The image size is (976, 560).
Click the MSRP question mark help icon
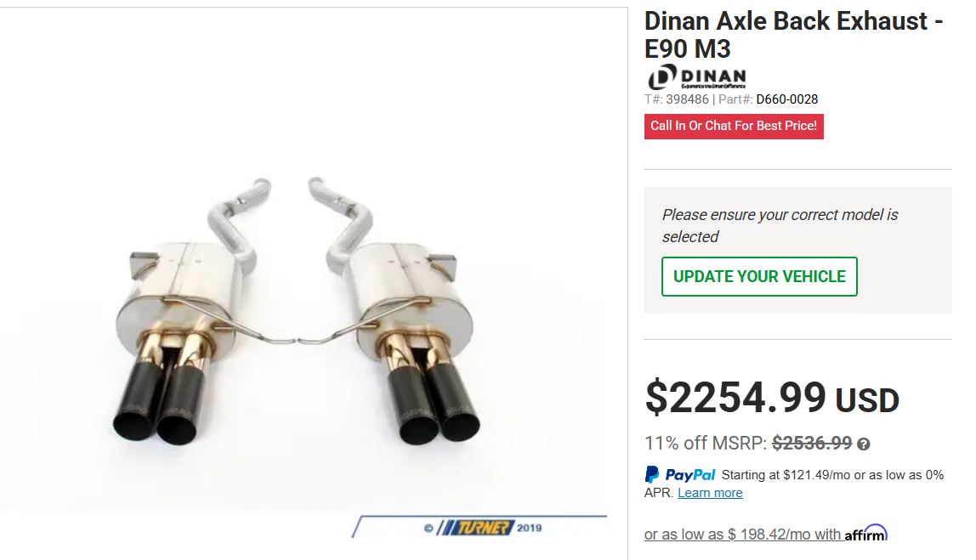[x=863, y=444]
